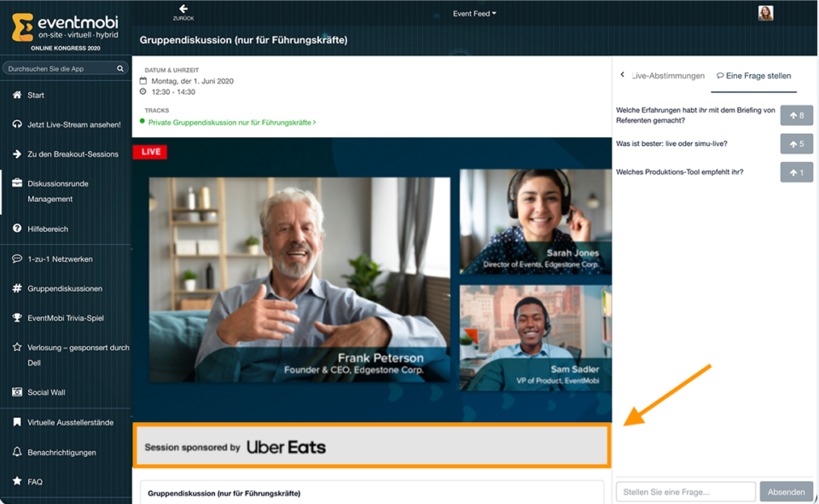Upvote the live oder simu-live question
The height and width of the screenshot is (504, 819).
tap(797, 143)
